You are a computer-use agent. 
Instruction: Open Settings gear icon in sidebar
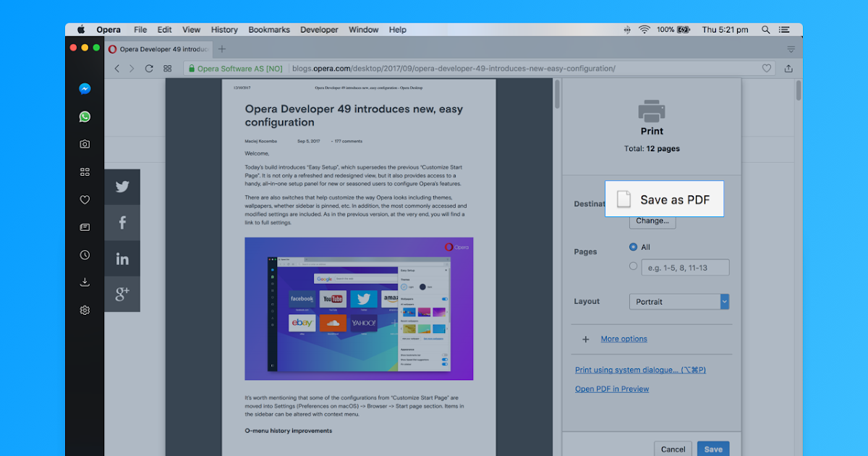(x=85, y=310)
